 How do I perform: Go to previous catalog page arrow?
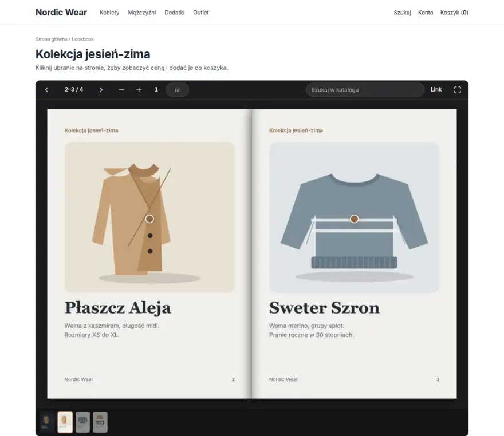pos(46,90)
